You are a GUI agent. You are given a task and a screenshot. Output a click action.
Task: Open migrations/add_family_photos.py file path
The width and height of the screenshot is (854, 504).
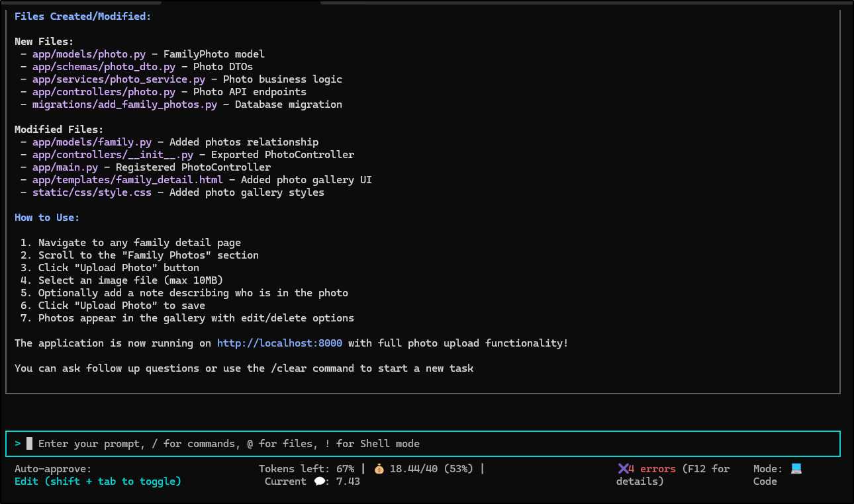pos(124,105)
